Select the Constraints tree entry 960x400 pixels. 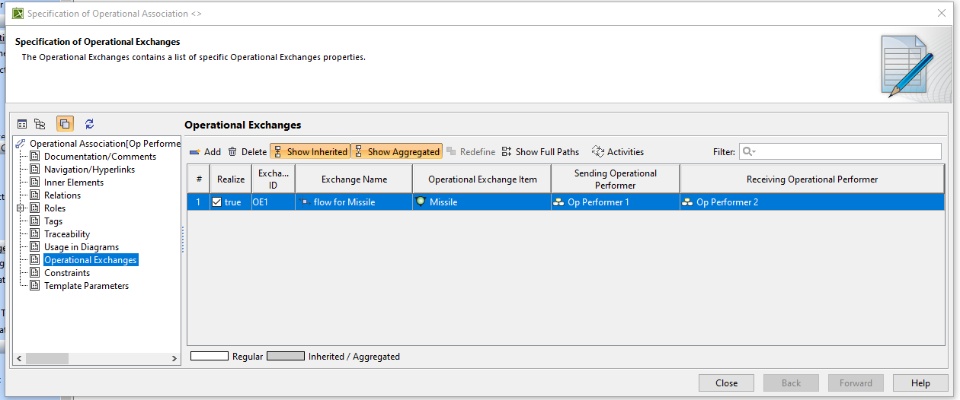pyautogui.click(x=66, y=273)
